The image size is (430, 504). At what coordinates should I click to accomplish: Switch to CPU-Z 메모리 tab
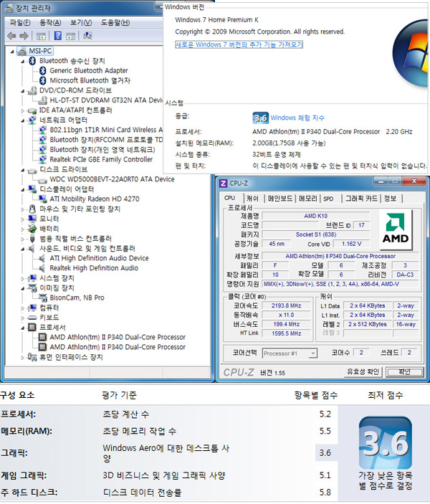tap(308, 199)
